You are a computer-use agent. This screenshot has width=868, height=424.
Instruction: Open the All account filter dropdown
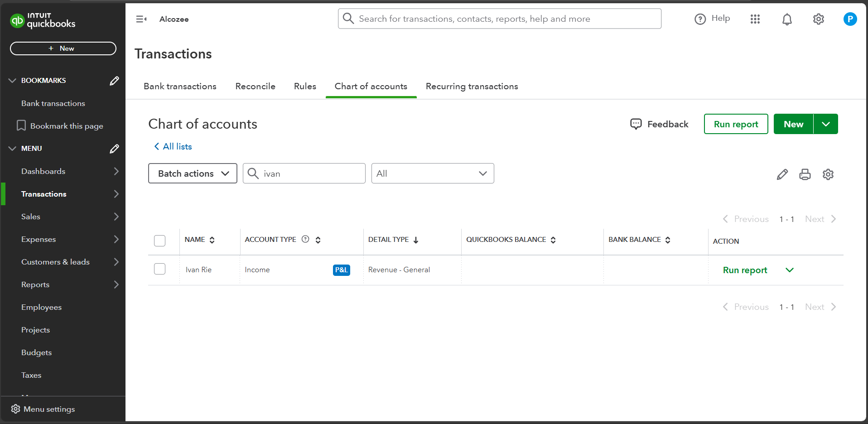(x=432, y=173)
